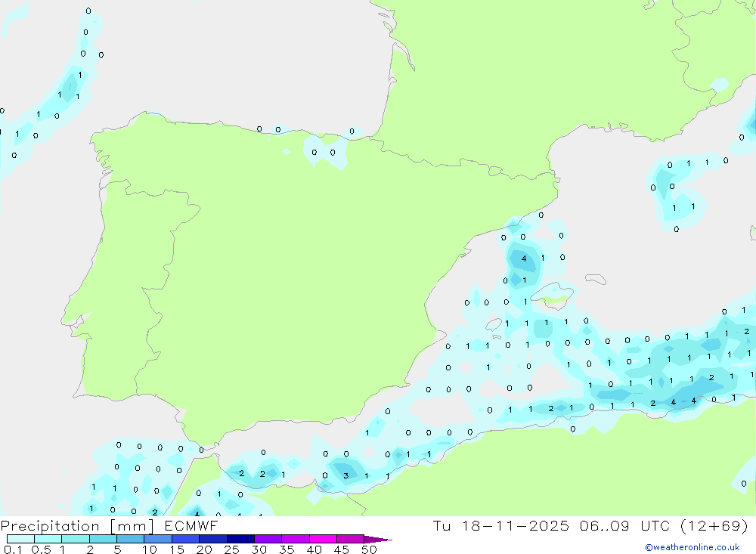Pick the 15–20 mm legend color box
756x554 pixels.
[185, 539]
